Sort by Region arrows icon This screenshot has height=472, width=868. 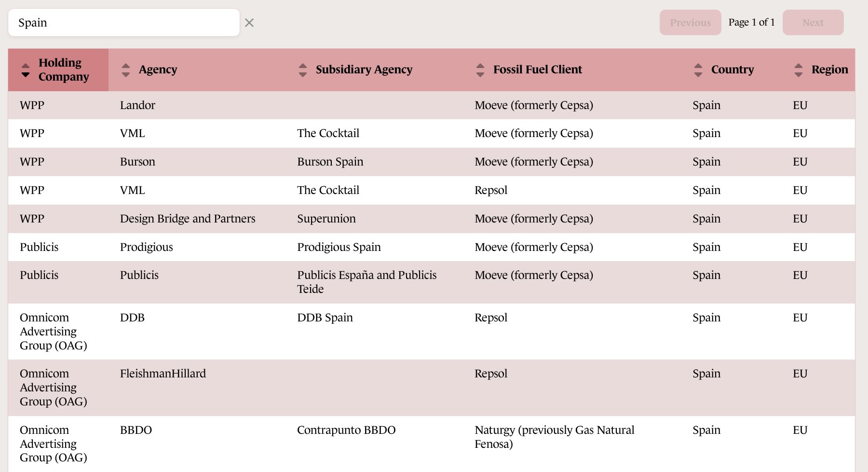(799, 70)
